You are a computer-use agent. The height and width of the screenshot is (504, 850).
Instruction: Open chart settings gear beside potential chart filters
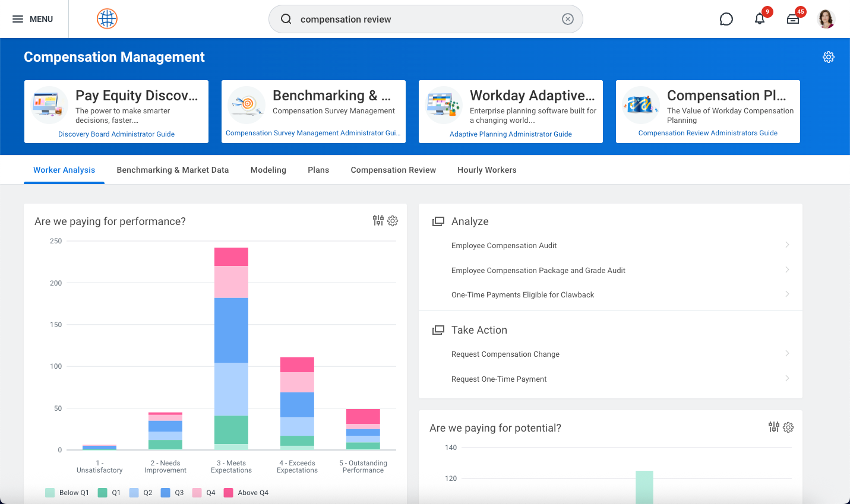coord(788,427)
